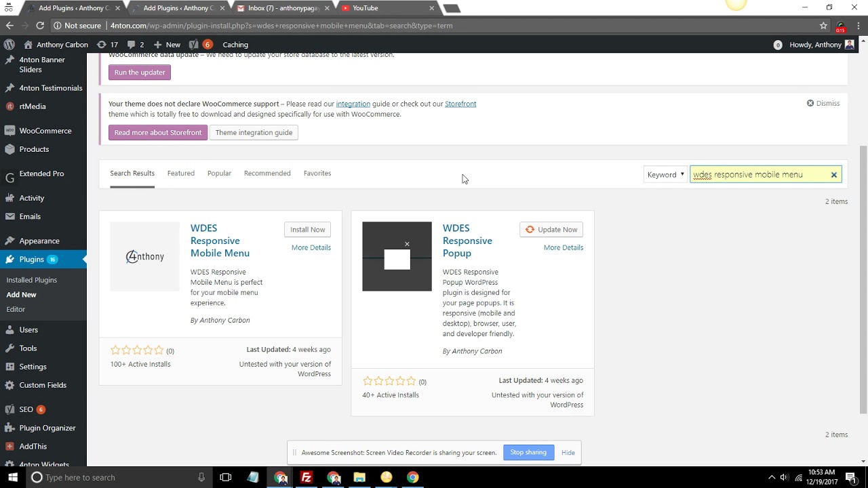Open the Keyword search type dropdown
This screenshot has width=868, height=488.
(666, 175)
